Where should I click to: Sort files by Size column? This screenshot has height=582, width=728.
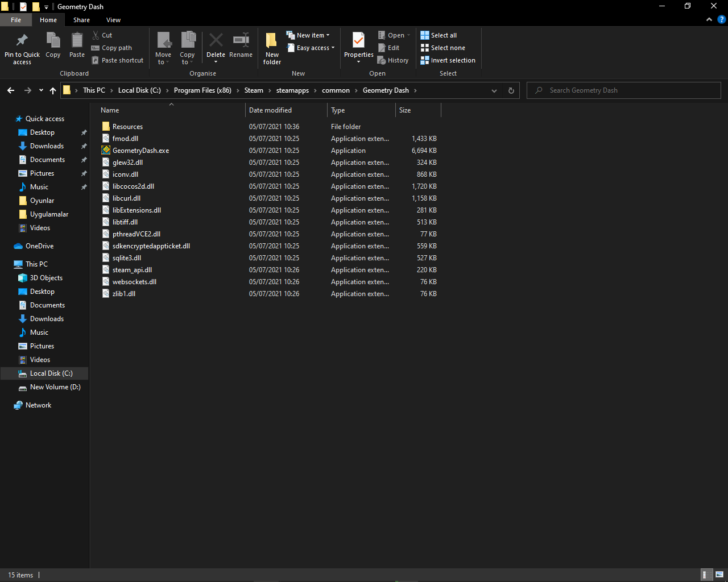coord(418,110)
